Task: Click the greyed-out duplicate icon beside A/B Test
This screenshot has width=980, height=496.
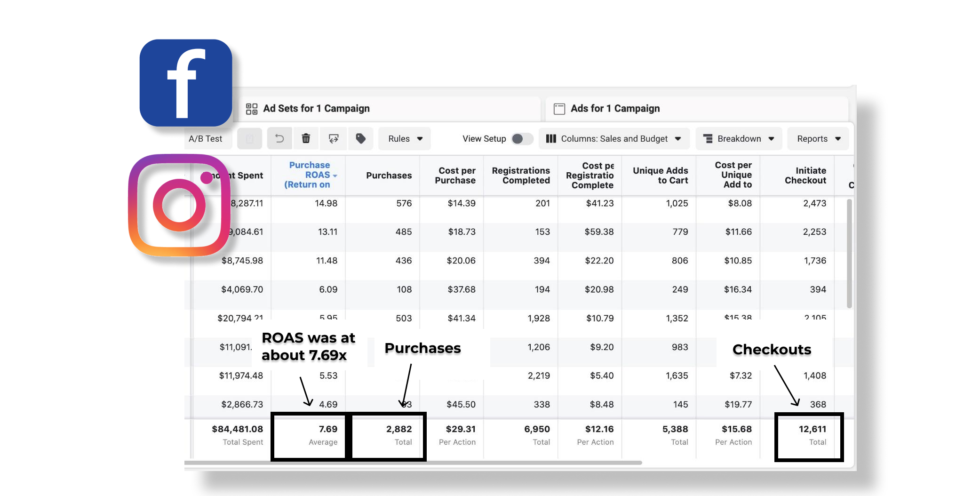Action: (x=250, y=138)
